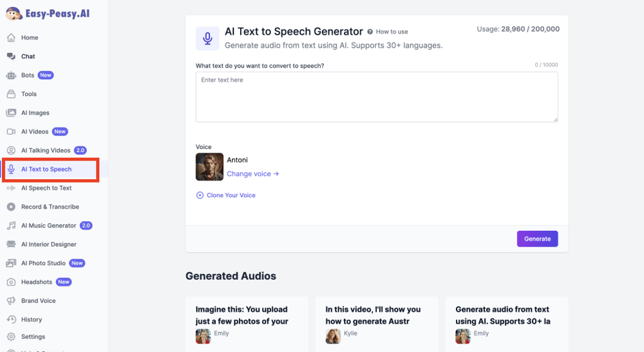644x352 pixels.
Task: Click the Change voice link
Action: pos(252,174)
